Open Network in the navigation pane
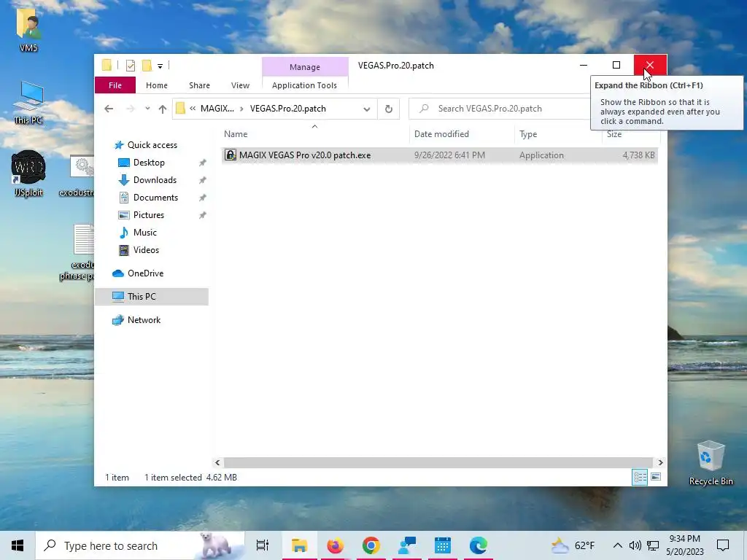 coord(144,320)
